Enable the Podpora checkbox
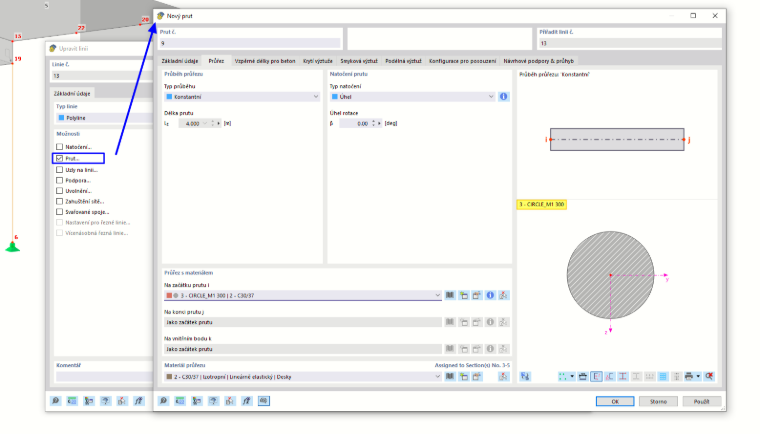Image resolution: width=760 pixels, height=434 pixels. click(x=60, y=180)
